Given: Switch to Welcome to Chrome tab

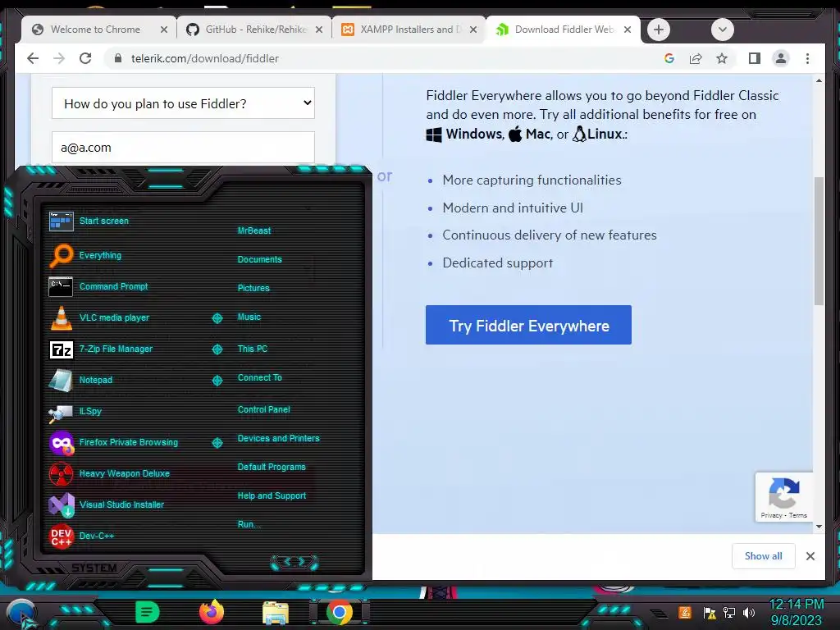Looking at the screenshot, I should click(95, 30).
